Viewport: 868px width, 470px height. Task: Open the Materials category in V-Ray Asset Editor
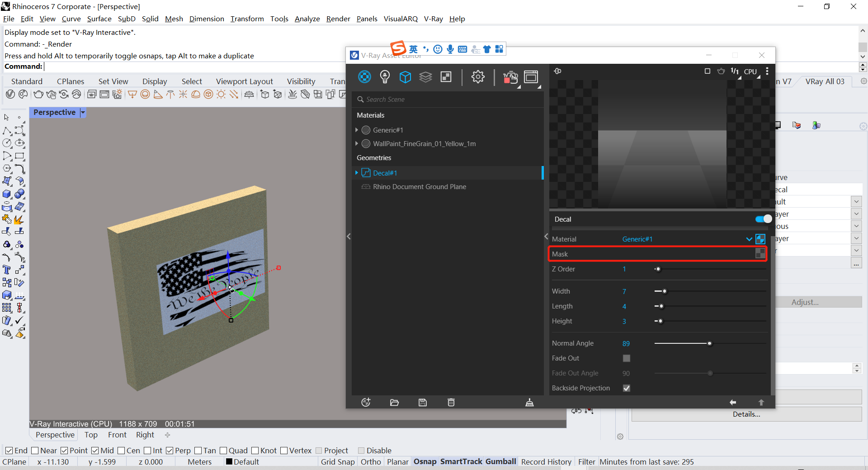[x=364, y=76]
